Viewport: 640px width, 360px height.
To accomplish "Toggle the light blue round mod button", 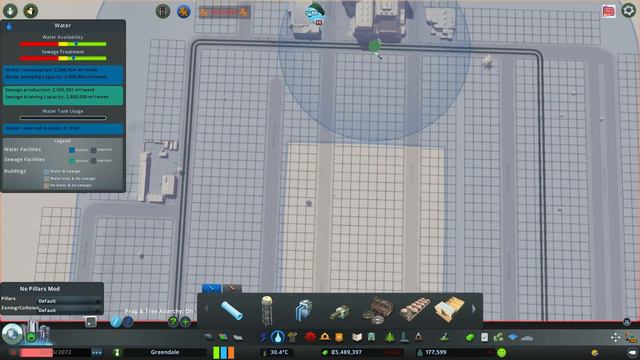I will [116, 322].
